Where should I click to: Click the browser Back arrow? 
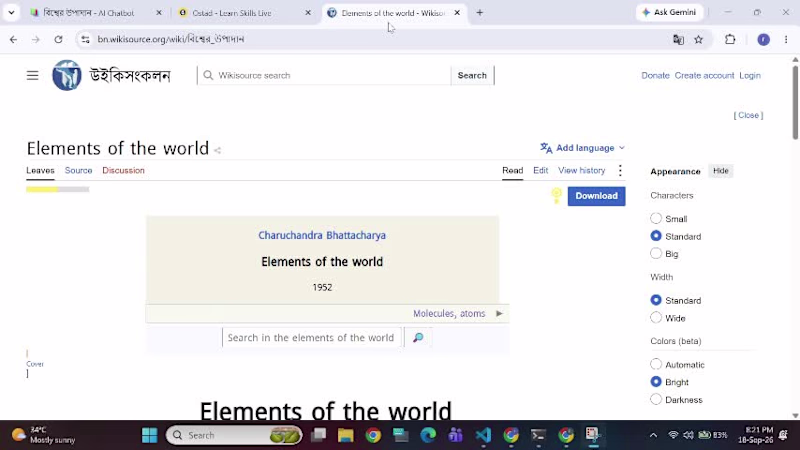(13, 39)
